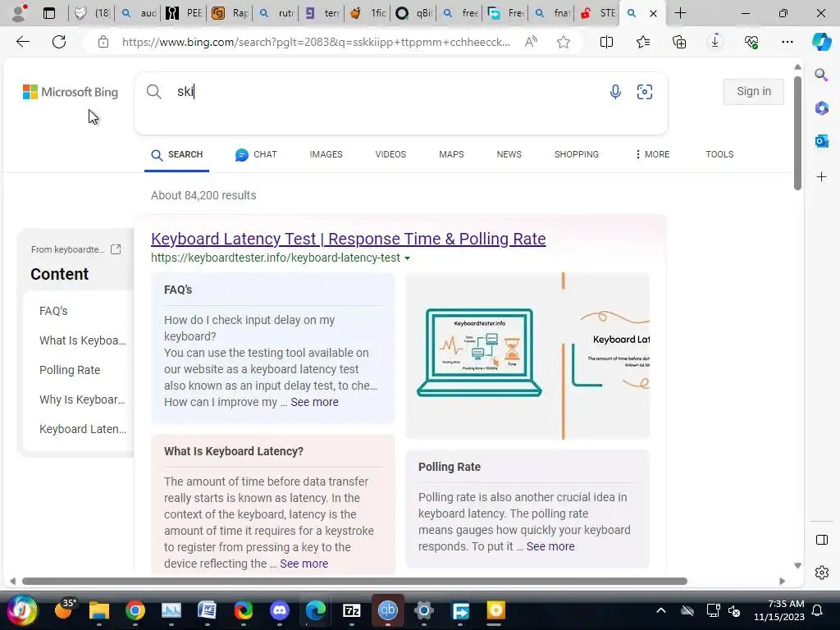Viewport: 840px width, 630px height.
Task: Toggle sidebar layout icon above the gear
Action: click(822, 540)
